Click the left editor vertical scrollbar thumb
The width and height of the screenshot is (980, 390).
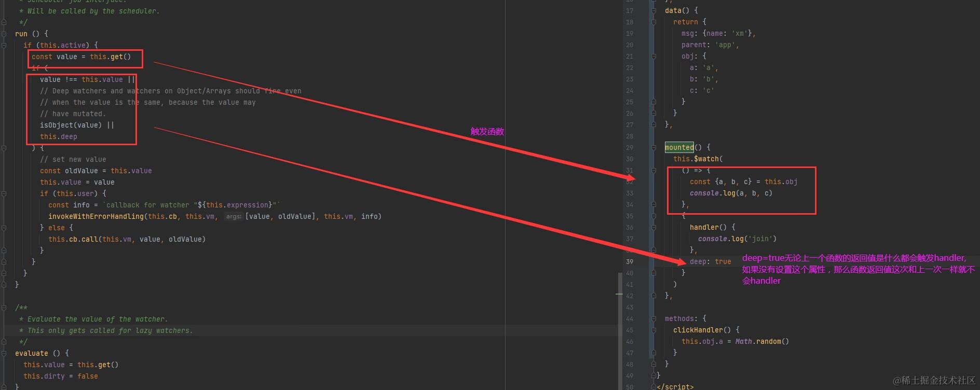pyautogui.click(x=620, y=331)
